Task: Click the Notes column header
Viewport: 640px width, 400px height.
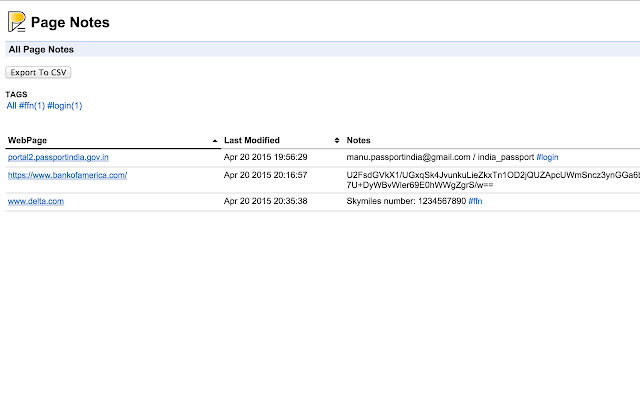Action: pos(359,140)
